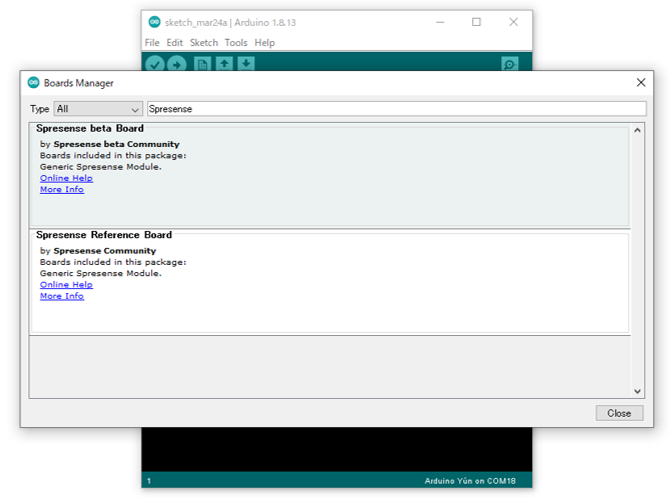Expand the Type filter dropdown
This screenshot has width=672, height=498.
(98, 109)
